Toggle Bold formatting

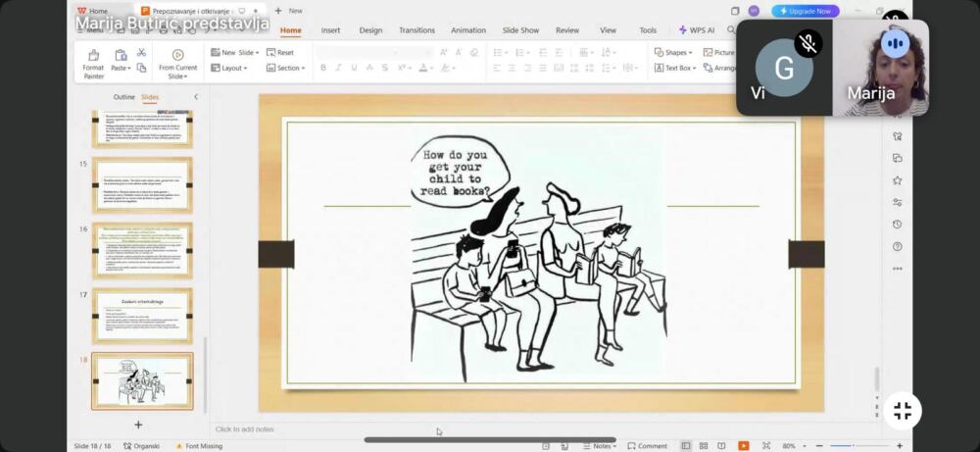click(322, 68)
